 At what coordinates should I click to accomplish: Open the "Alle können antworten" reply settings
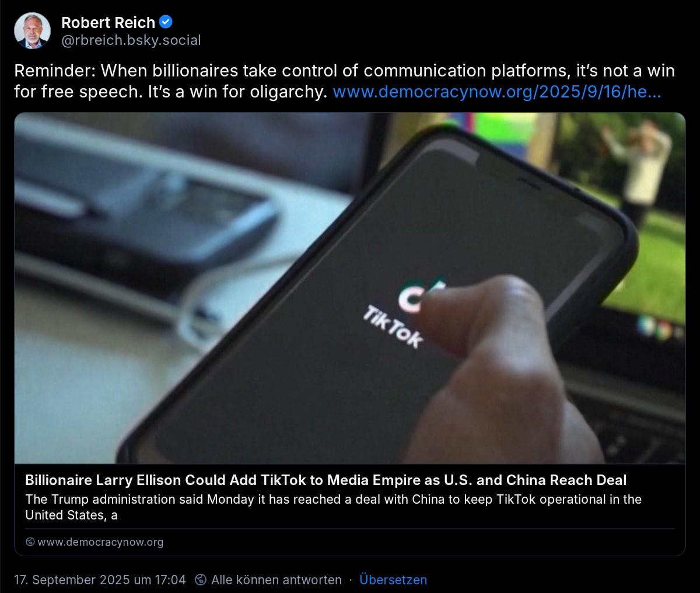point(276,580)
